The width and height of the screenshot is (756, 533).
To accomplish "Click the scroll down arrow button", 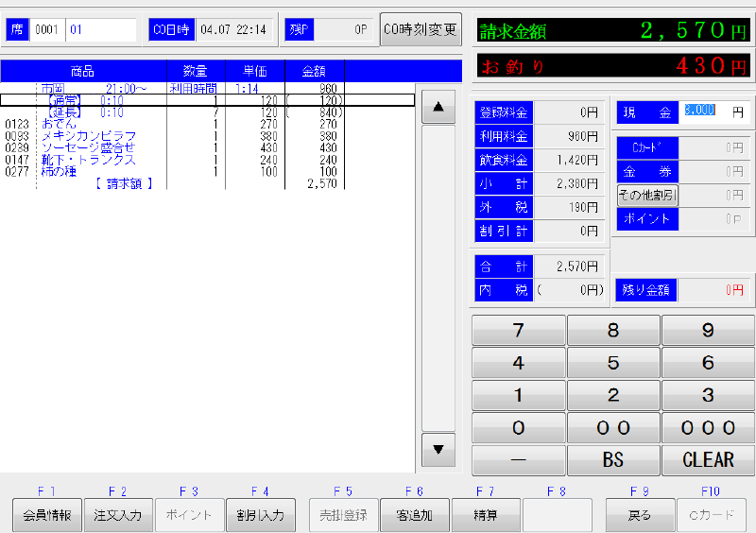I will pyautogui.click(x=438, y=450).
